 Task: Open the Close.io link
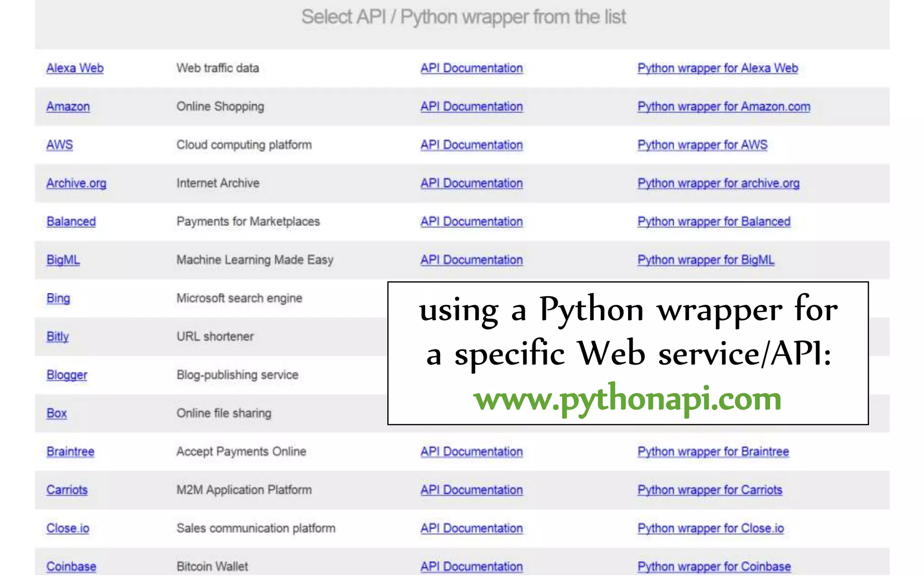pyautogui.click(x=68, y=528)
